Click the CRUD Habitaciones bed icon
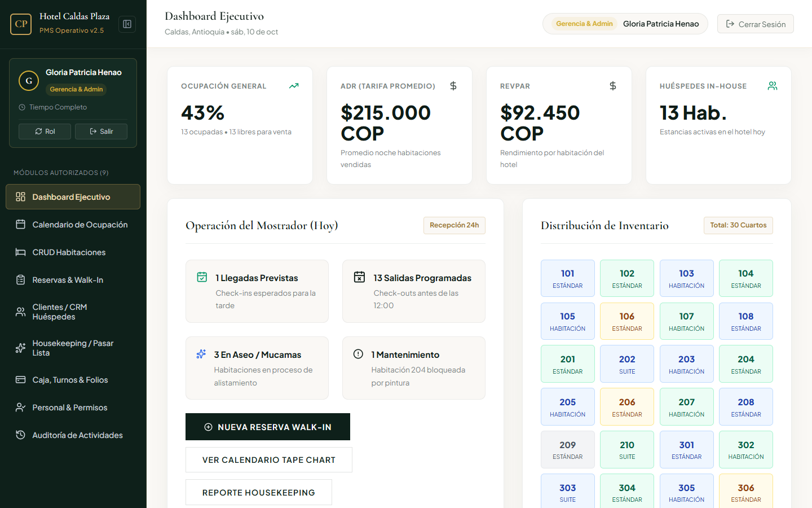Screen dimensions: 812x508 coord(21,252)
